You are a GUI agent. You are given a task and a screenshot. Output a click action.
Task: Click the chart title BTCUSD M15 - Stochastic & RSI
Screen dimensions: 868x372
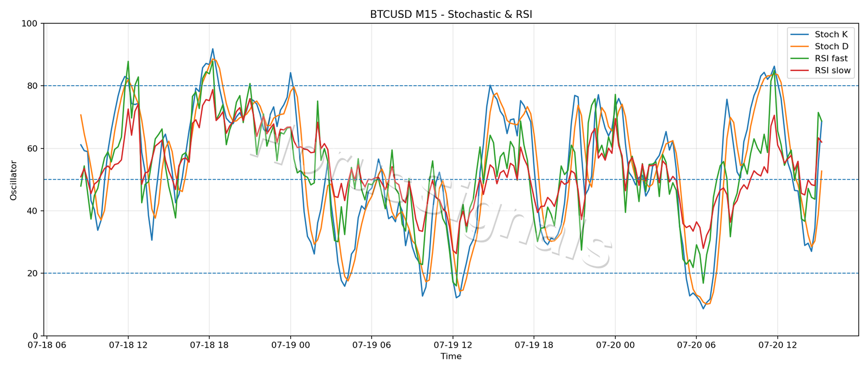tap(451, 15)
